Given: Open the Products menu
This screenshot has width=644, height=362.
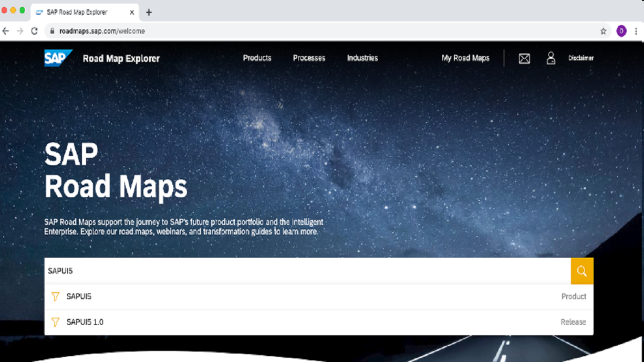Looking at the screenshot, I should point(257,58).
